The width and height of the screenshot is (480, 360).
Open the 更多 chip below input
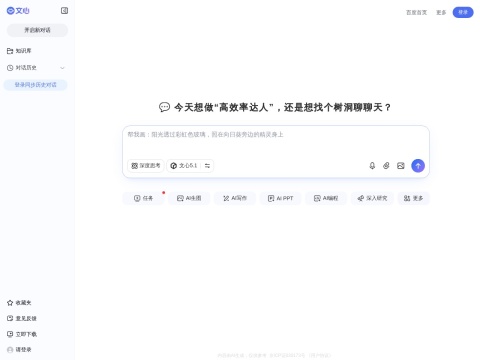tap(413, 198)
